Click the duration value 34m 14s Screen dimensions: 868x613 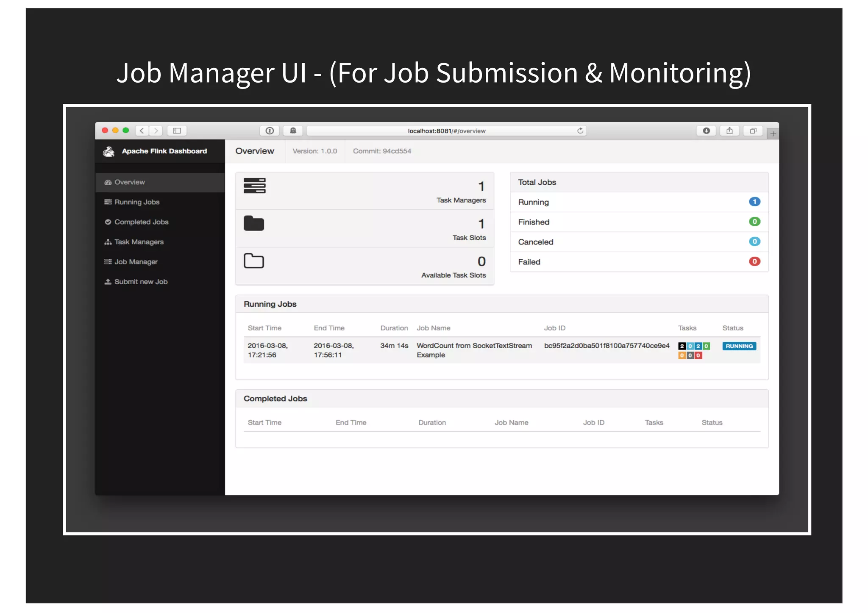coord(394,346)
